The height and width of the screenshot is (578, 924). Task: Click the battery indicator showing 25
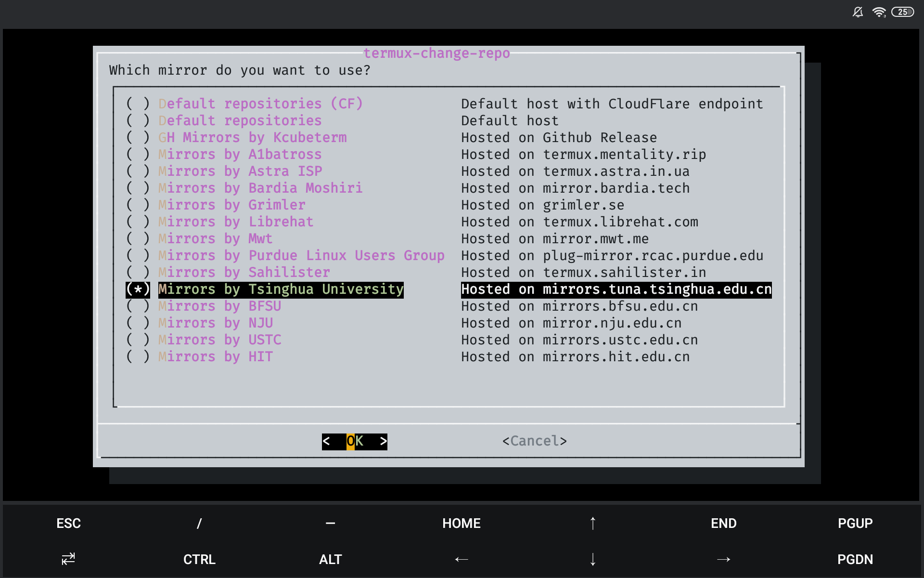click(904, 12)
